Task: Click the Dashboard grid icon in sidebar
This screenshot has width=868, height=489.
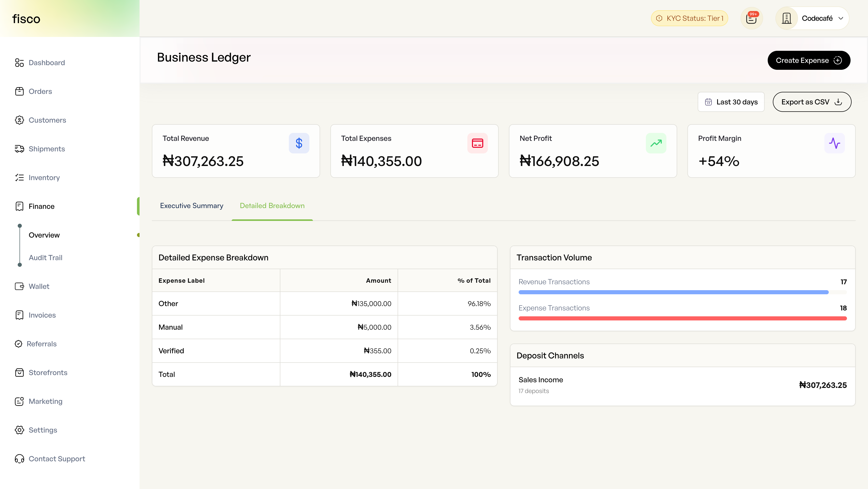Action: [x=19, y=63]
